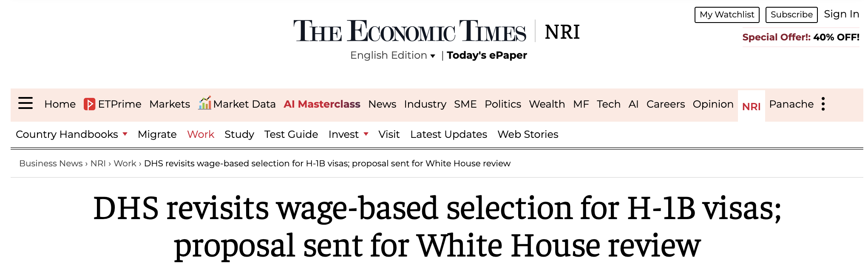Click the ETPrime red play icon
Image resolution: width=868 pixels, height=274 pixels.
pos(89,104)
